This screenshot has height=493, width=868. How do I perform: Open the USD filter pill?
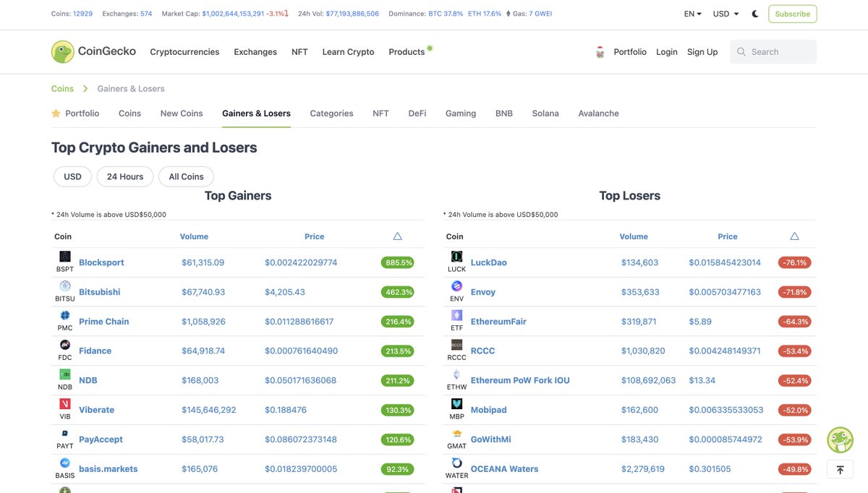coord(72,176)
